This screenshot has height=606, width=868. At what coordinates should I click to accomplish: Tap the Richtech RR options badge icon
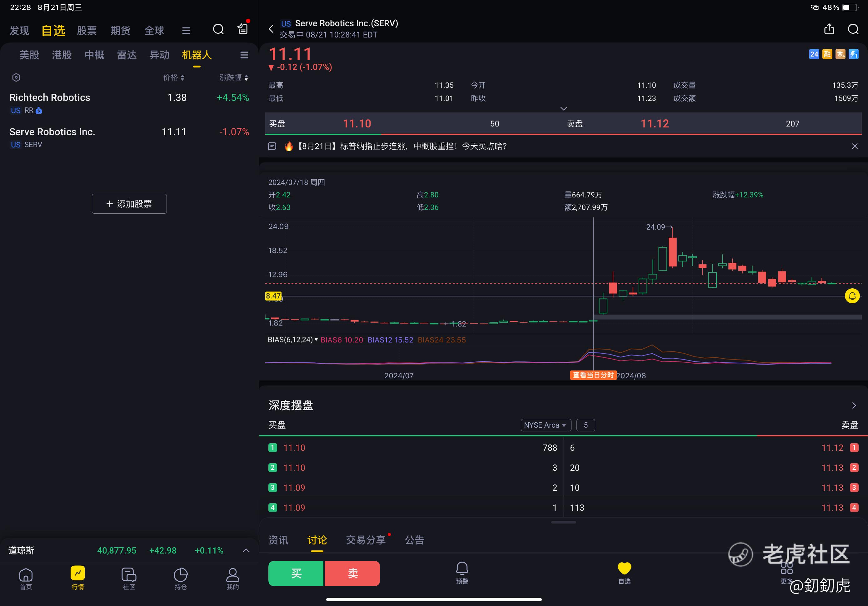pos(38,111)
